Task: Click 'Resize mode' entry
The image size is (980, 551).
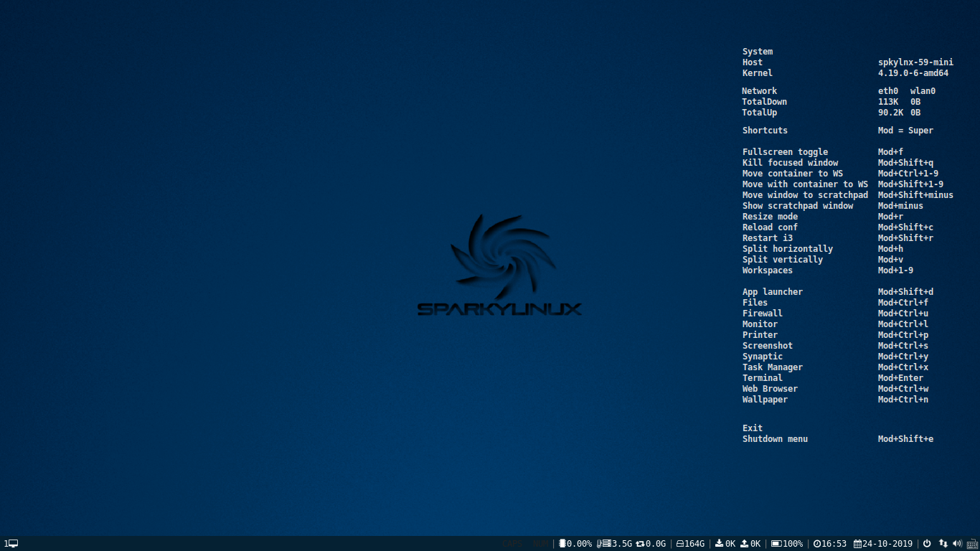Action: coord(770,217)
